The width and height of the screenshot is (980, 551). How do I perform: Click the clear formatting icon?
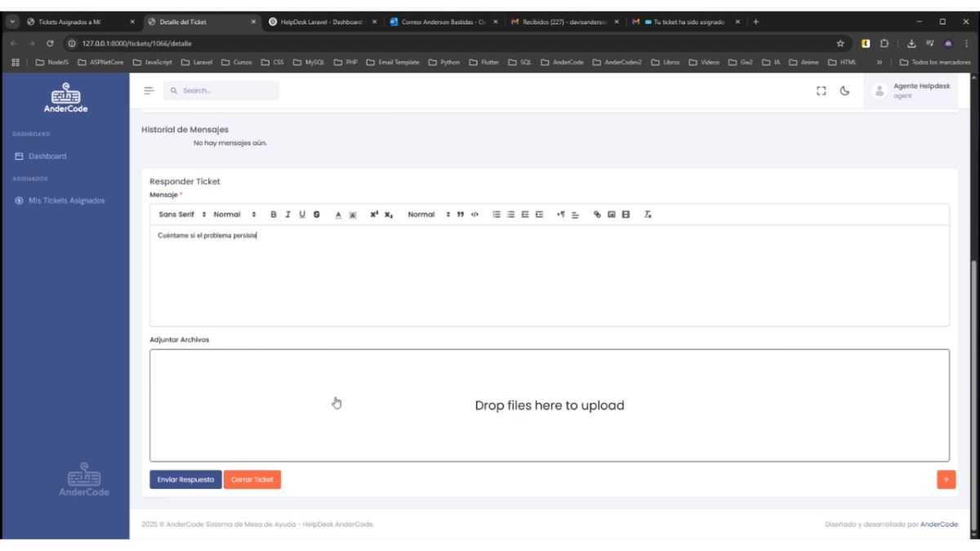pyautogui.click(x=648, y=215)
